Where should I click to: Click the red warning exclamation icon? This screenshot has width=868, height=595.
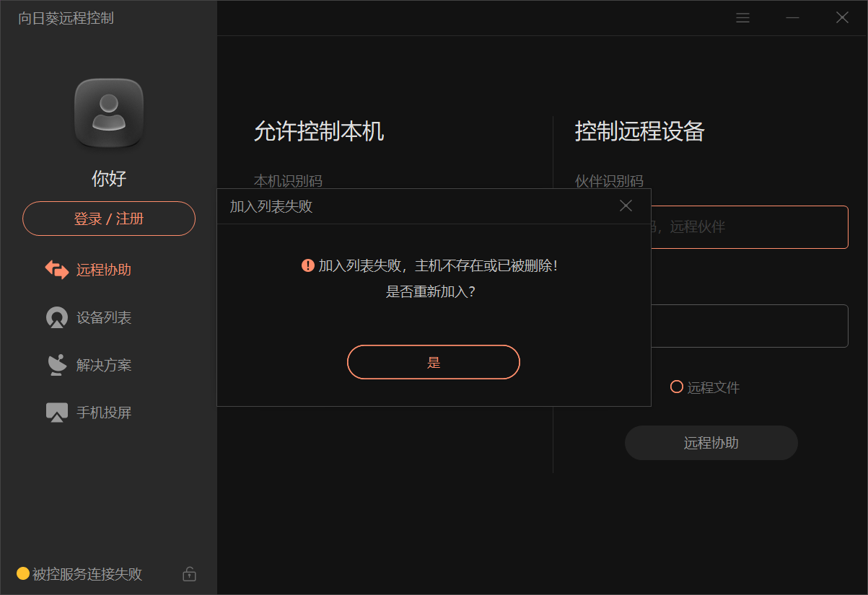(x=308, y=265)
